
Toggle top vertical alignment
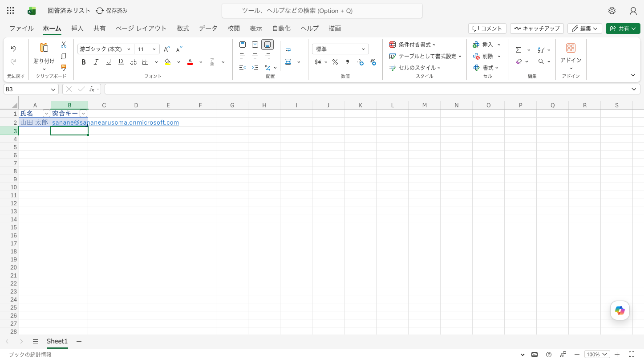coord(243,45)
